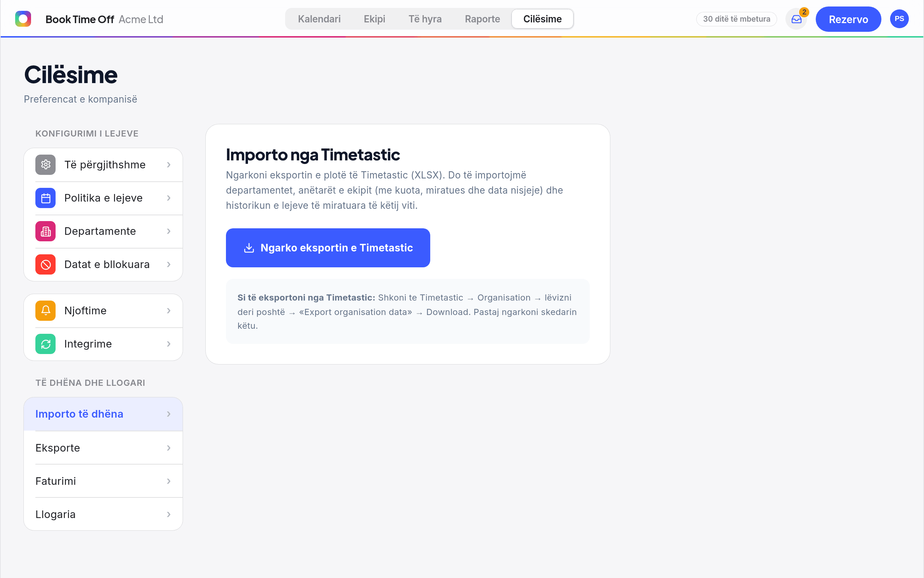Expand Politika e lejeve chevron
The width and height of the screenshot is (924, 578).
point(169,198)
